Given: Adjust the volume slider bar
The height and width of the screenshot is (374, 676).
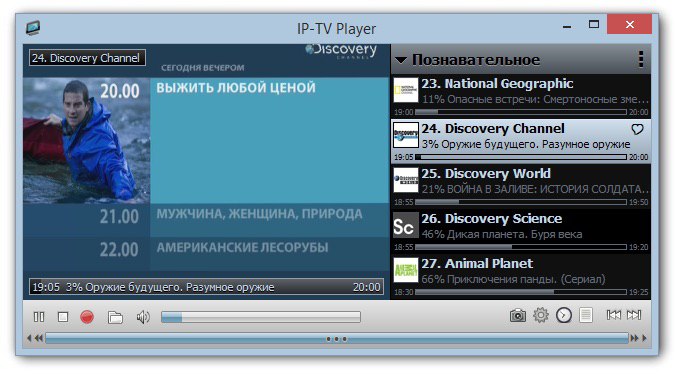Looking at the screenshot, I should (261, 318).
